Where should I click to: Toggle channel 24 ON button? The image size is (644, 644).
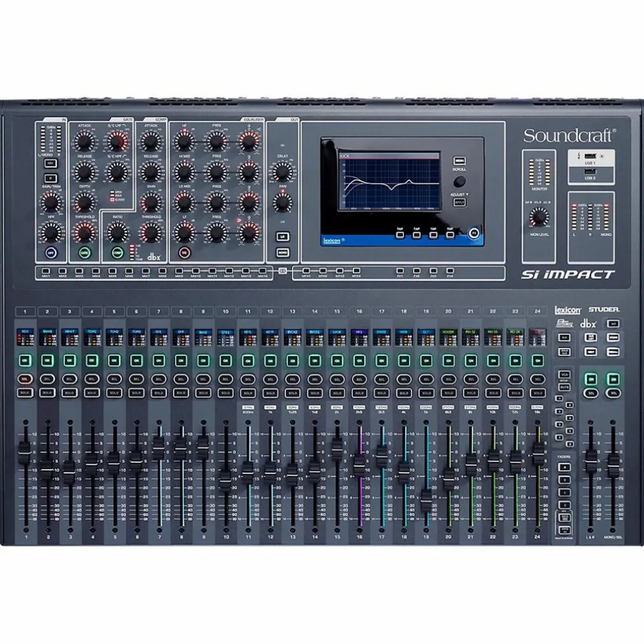click(x=537, y=361)
